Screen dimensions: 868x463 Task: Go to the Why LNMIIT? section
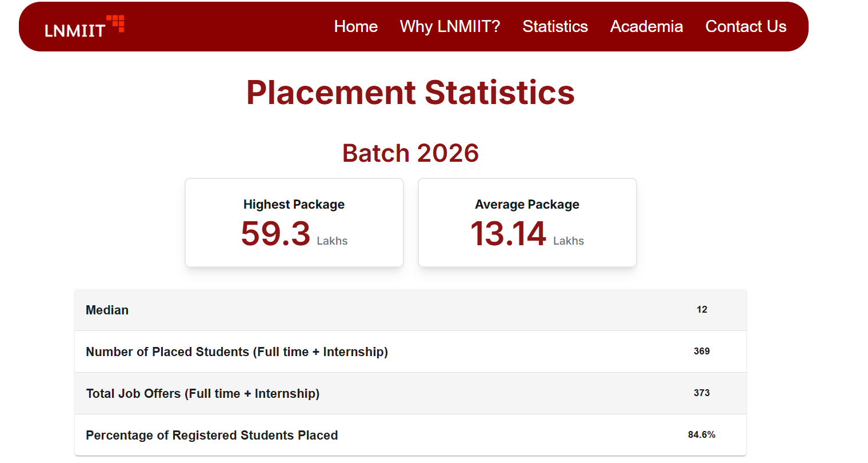[450, 26]
